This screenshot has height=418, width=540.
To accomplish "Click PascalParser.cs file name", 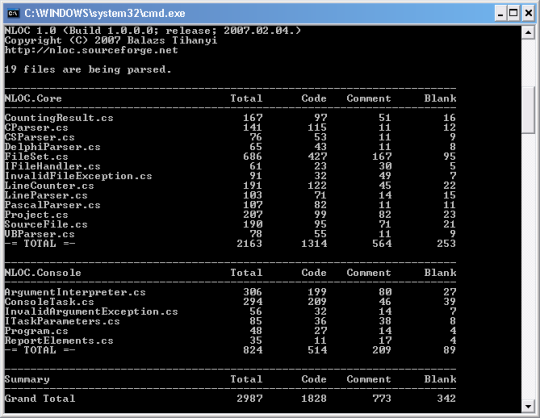I will [52, 205].
